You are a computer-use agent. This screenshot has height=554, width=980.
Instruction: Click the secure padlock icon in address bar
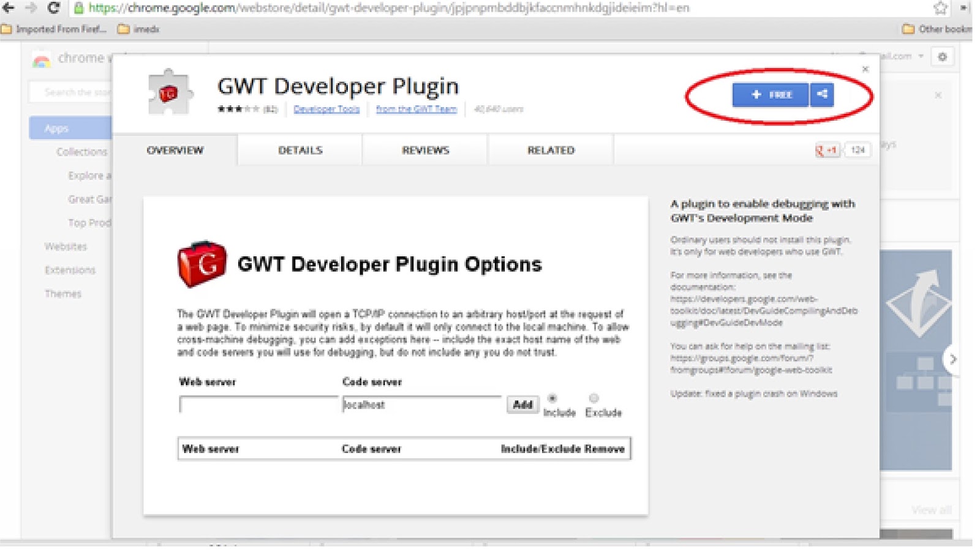(x=79, y=8)
